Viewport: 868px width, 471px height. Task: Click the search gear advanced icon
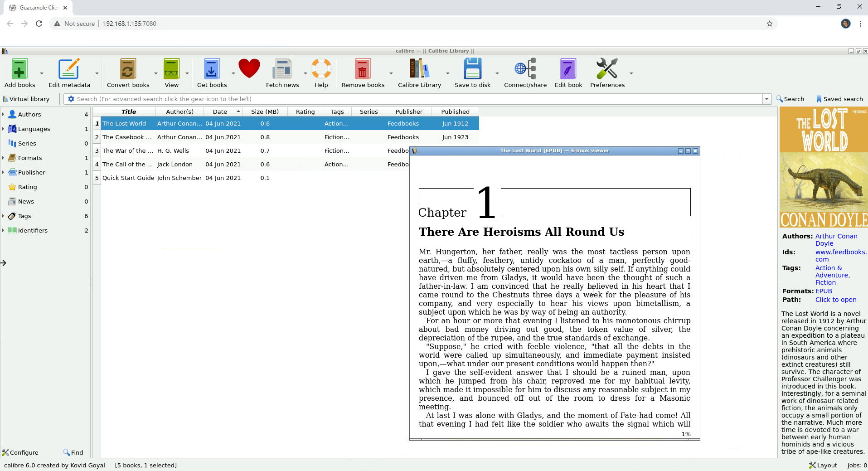[71, 99]
